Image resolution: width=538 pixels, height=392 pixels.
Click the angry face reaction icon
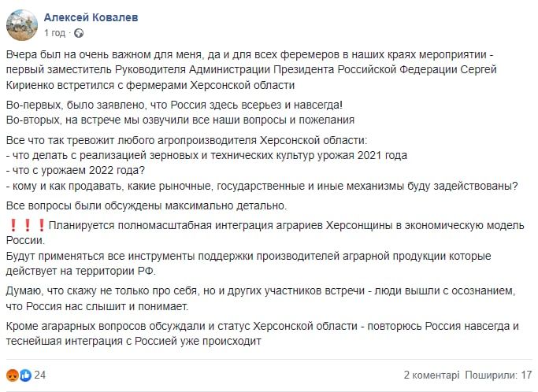click(x=13, y=374)
